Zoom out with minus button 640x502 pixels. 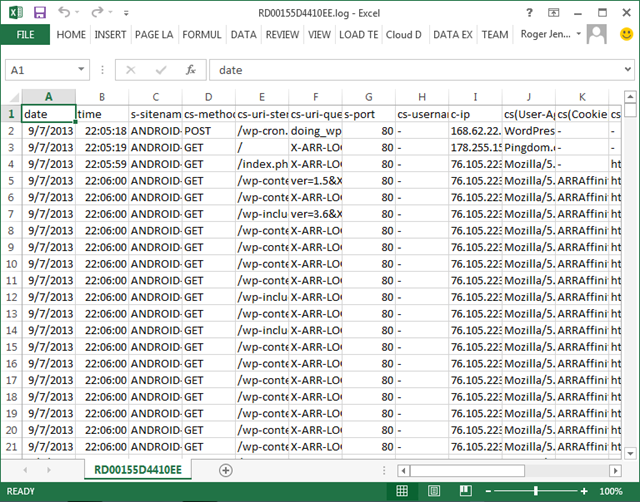click(488, 491)
